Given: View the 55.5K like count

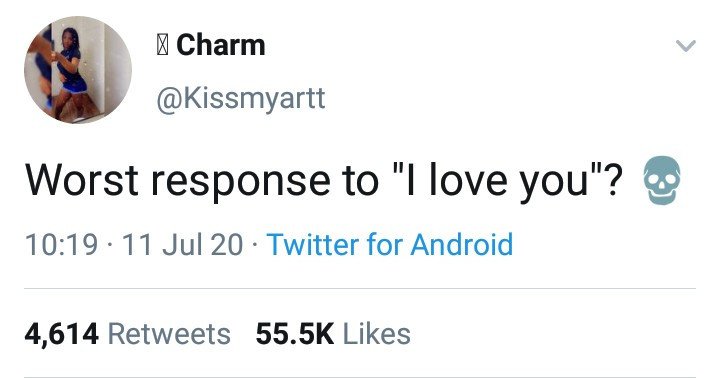Looking at the screenshot, I should tap(295, 334).
